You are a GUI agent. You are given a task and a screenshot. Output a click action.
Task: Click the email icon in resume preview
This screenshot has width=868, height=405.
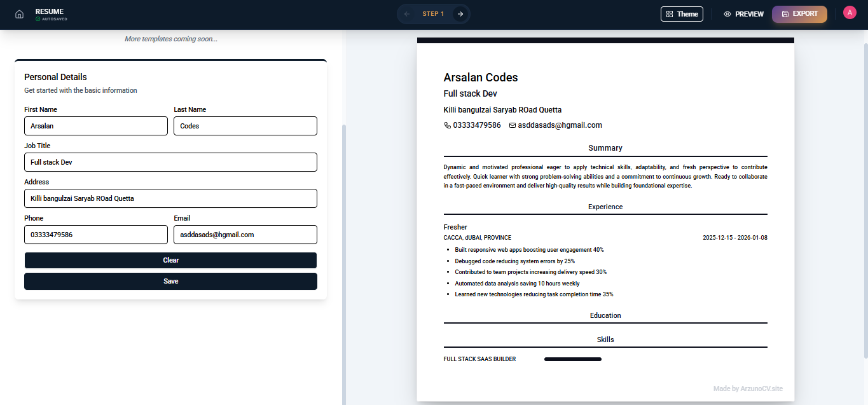[513, 125]
